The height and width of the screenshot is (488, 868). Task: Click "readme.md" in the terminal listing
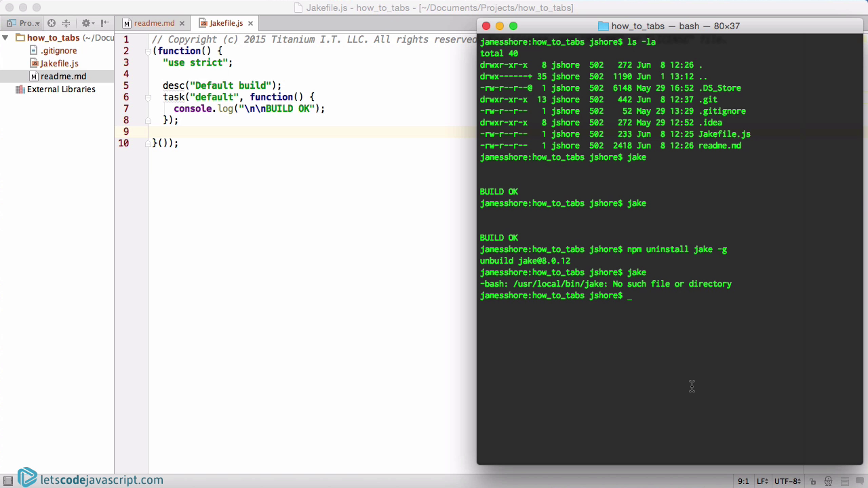719,146
